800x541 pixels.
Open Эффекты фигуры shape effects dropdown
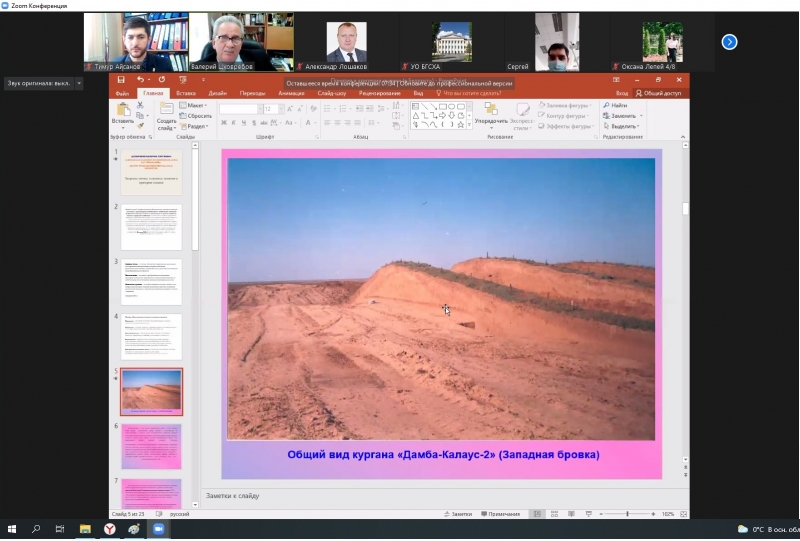click(x=566, y=126)
